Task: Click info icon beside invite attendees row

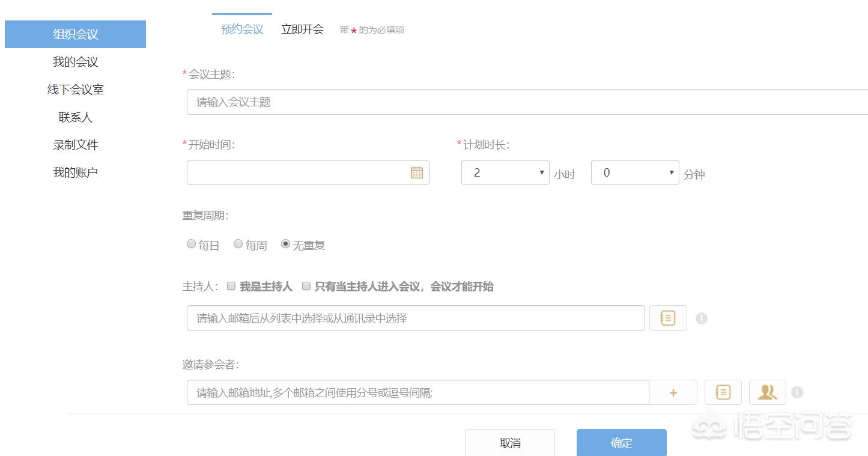Action: [x=797, y=392]
